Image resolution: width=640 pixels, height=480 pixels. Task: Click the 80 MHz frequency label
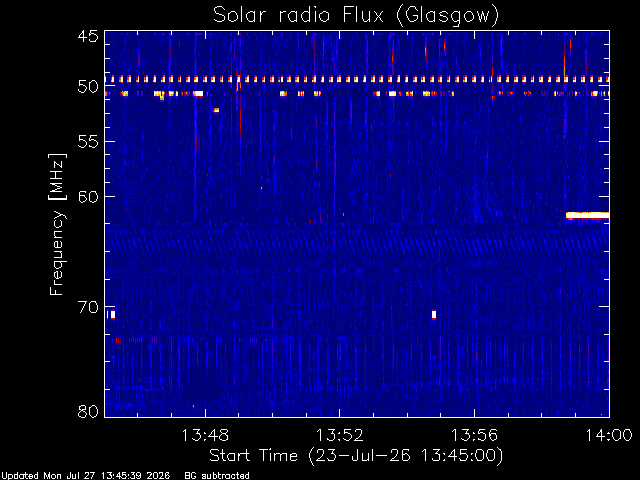[x=88, y=411]
